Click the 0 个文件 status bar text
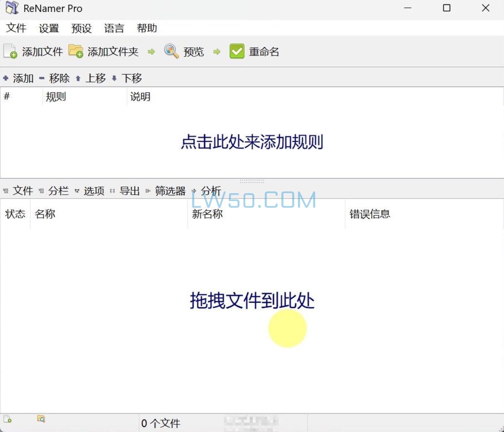504x432 pixels. (x=161, y=423)
